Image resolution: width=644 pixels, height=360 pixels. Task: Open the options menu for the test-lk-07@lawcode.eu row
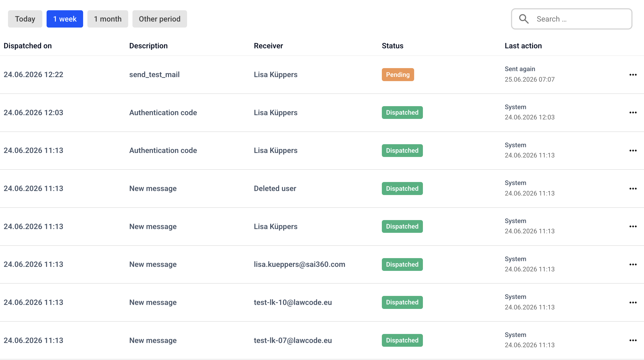(633, 340)
